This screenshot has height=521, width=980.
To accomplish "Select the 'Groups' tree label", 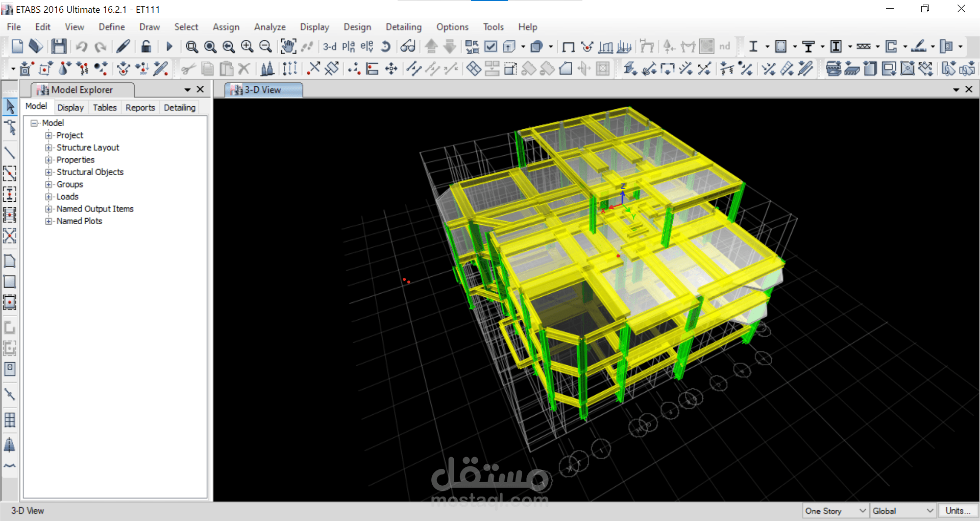I will (x=69, y=184).
